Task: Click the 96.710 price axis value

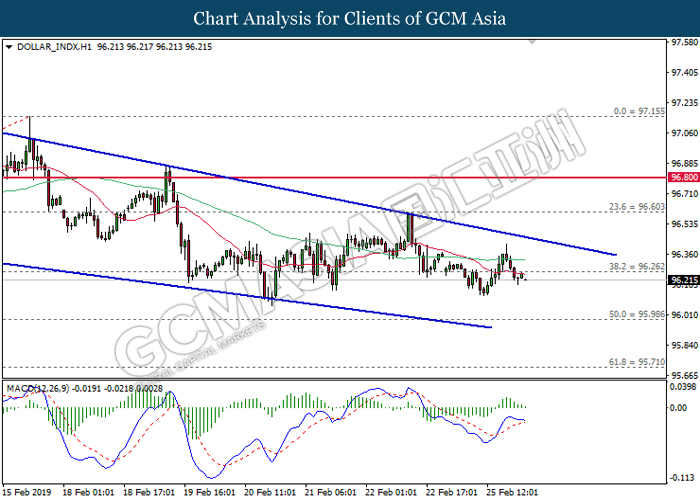Action: point(685,193)
